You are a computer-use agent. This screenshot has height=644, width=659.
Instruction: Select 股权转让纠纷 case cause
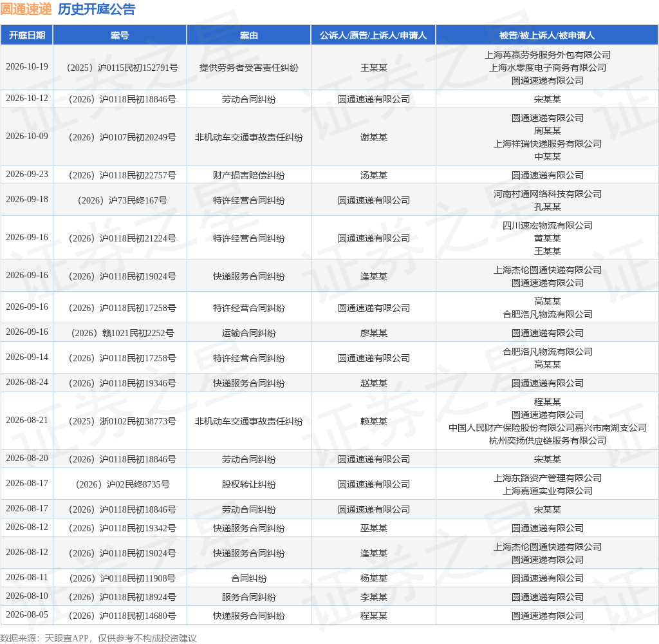pyautogui.click(x=249, y=484)
